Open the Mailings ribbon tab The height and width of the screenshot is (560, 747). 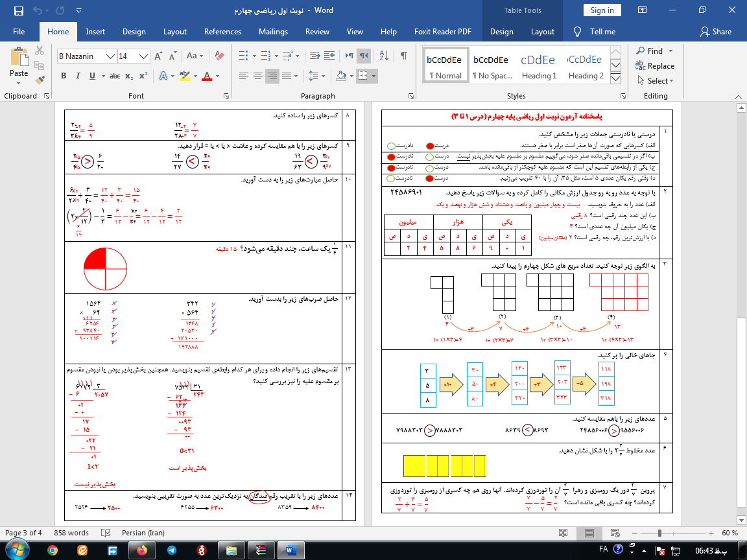(x=273, y=32)
